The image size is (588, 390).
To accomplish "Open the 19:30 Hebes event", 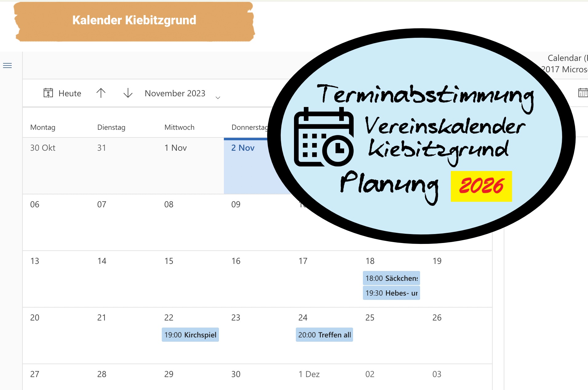I will click(391, 293).
